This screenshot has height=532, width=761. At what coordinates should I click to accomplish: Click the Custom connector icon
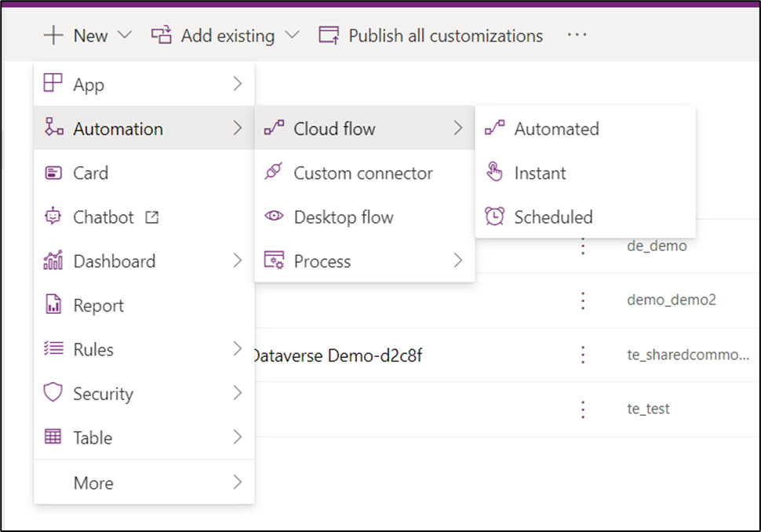(272, 173)
